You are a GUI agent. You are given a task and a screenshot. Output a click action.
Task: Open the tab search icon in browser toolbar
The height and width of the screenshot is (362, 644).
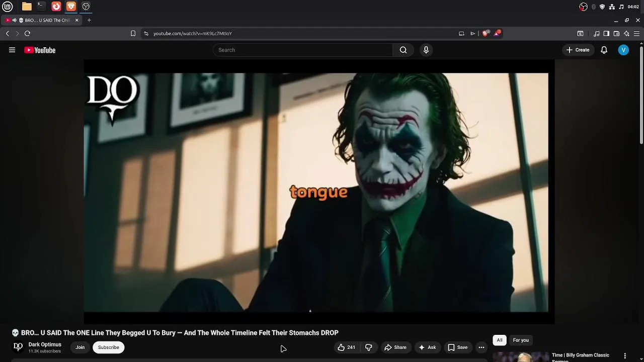click(x=580, y=33)
